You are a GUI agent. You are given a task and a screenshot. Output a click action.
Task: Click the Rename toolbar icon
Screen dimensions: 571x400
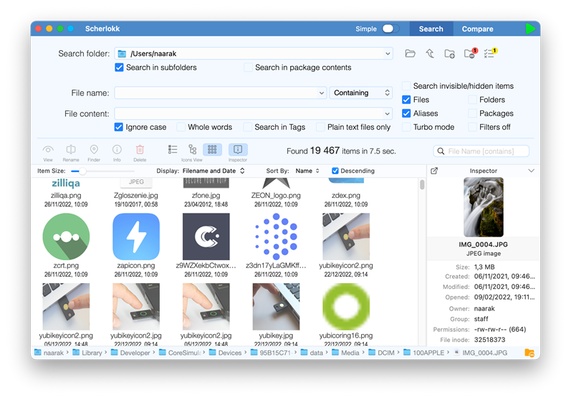pyautogui.click(x=71, y=149)
